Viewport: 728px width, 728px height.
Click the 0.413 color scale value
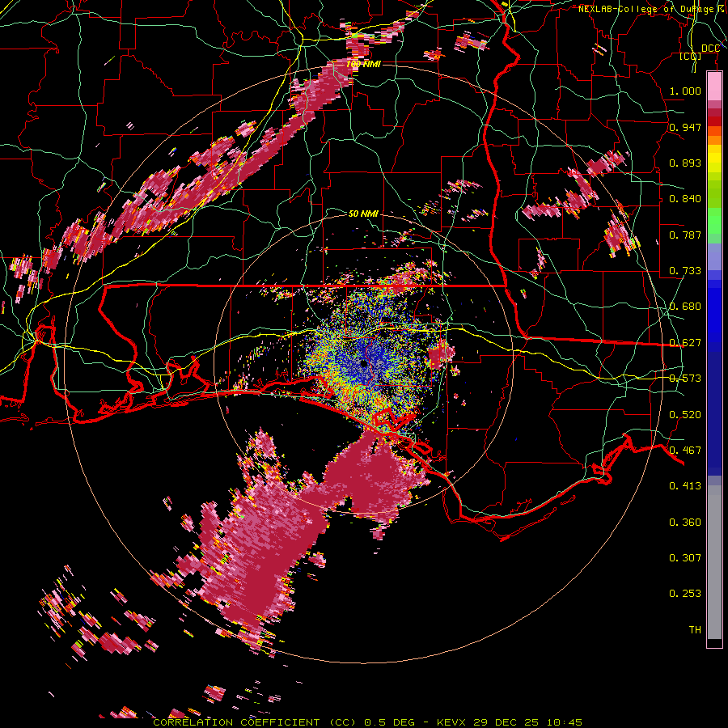(685, 486)
